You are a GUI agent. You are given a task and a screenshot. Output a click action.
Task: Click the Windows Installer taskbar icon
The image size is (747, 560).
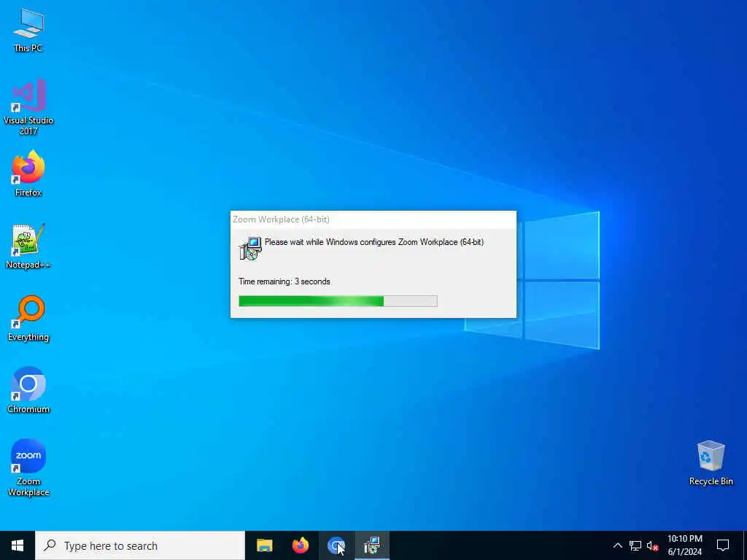coord(371,545)
